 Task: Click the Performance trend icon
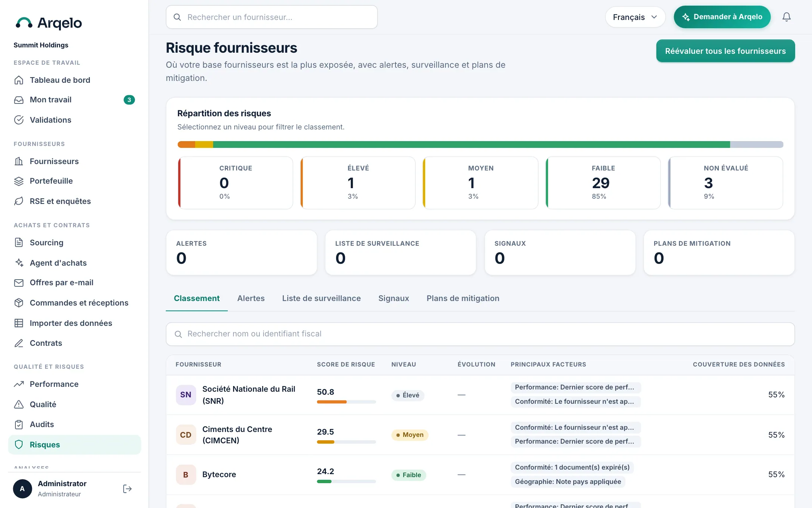[19, 384]
